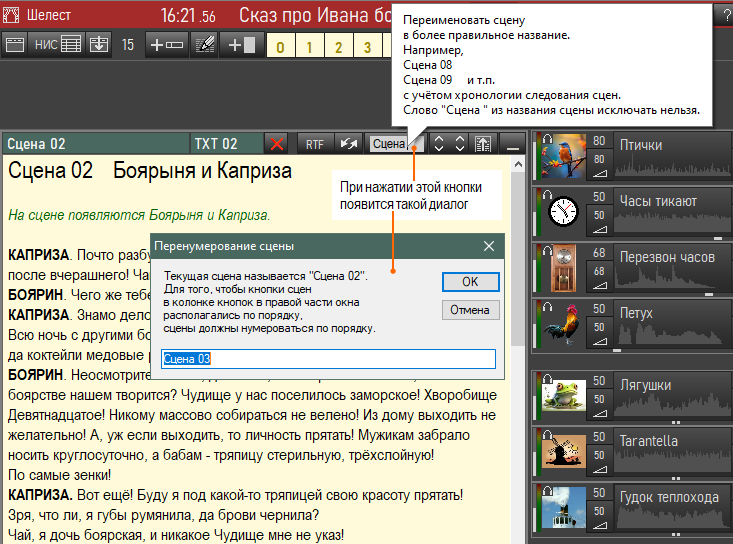Play the Часы тикают sound waveform

tap(672, 212)
